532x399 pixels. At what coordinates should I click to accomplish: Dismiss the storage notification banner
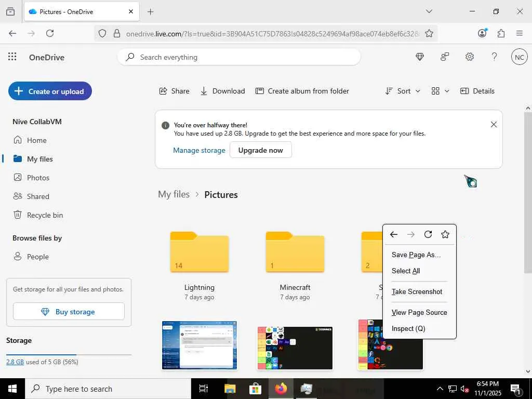click(x=494, y=125)
